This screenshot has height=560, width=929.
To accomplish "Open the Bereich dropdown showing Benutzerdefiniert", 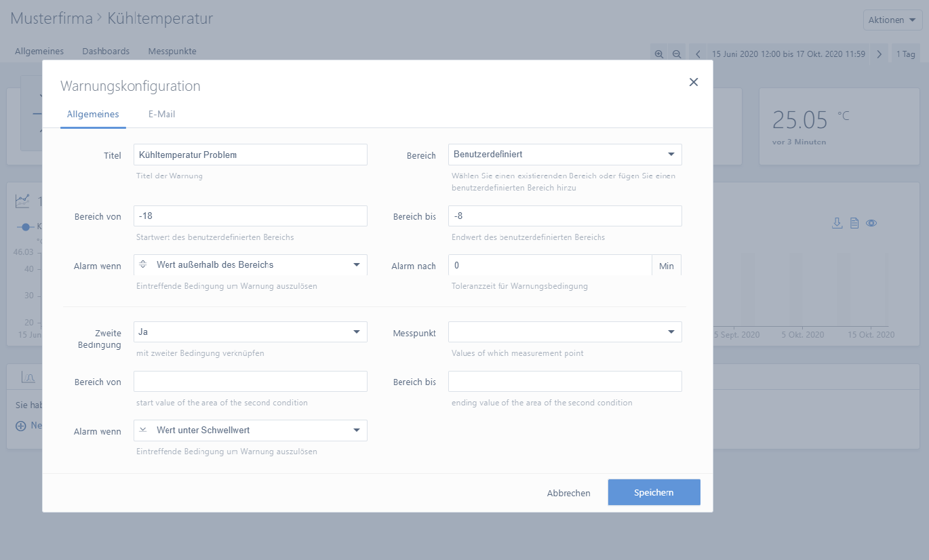I will [x=565, y=155].
